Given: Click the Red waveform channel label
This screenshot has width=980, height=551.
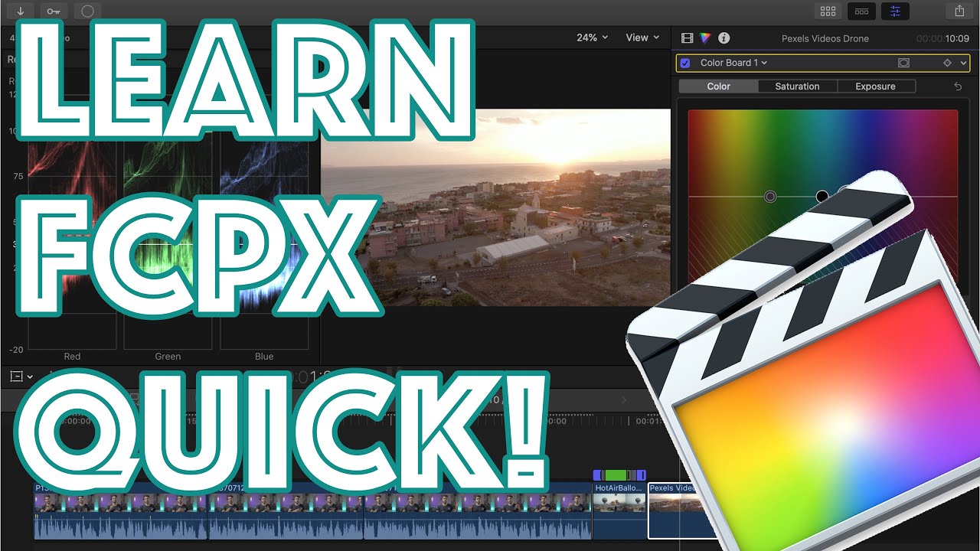Looking at the screenshot, I should pos(72,356).
